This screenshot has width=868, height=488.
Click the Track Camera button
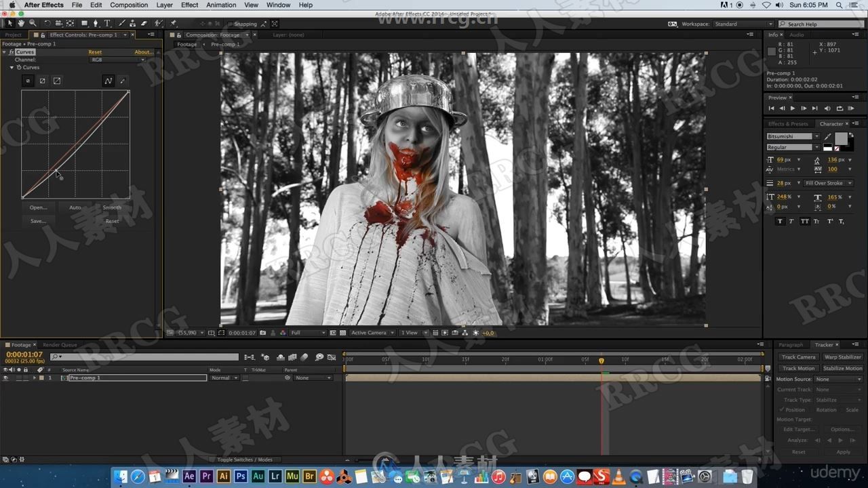click(798, 357)
